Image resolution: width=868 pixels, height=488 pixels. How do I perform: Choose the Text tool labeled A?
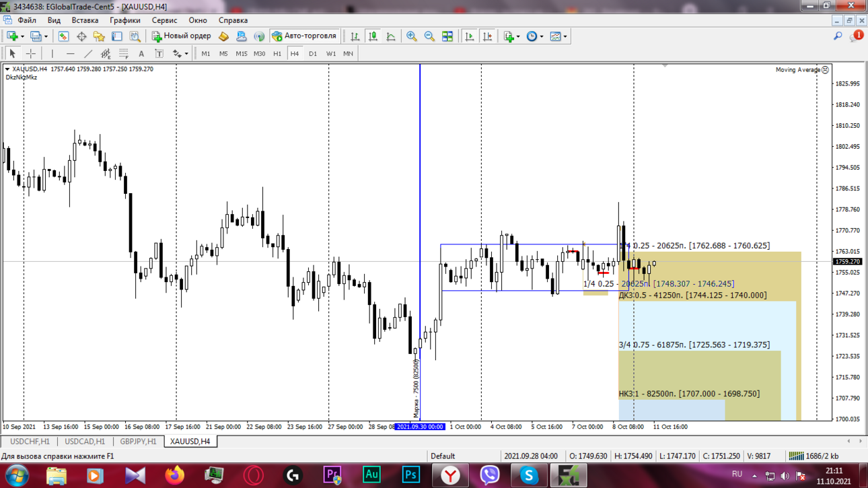pos(141,54)
